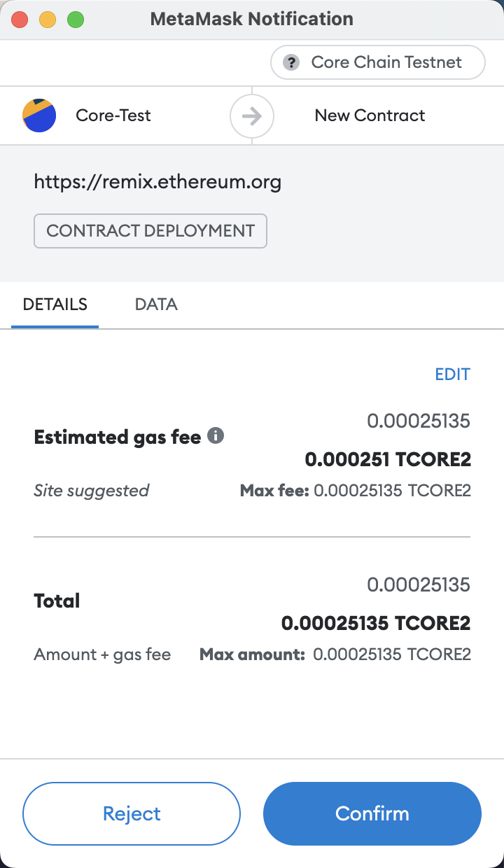This screenshot has width=504, height=868.
Task: Click the Core-Test account name
Action: point(113,115)
